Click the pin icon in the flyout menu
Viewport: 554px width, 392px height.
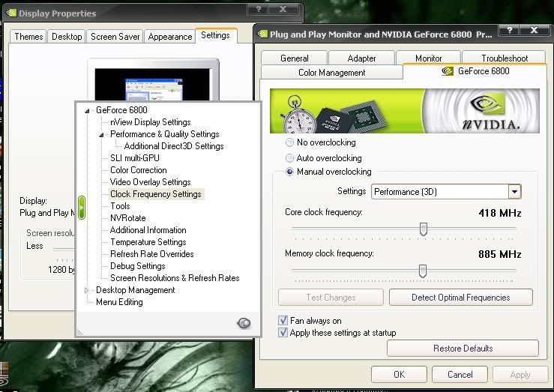244,323
